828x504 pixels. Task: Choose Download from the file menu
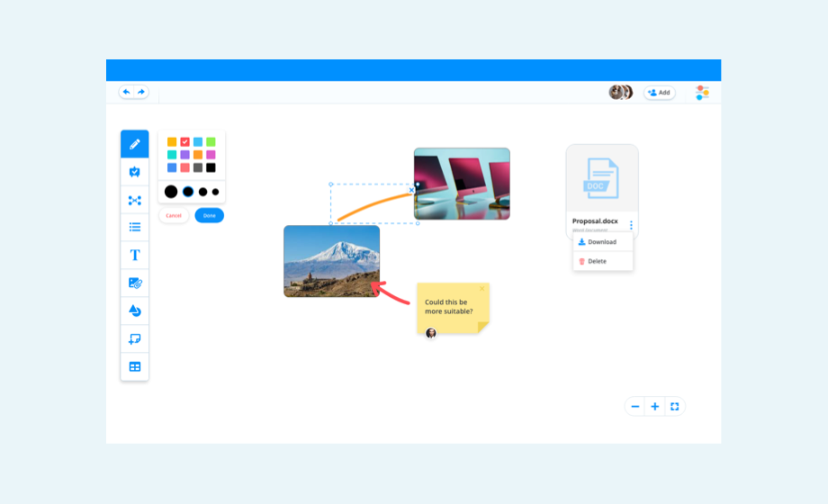coord(602,242)
